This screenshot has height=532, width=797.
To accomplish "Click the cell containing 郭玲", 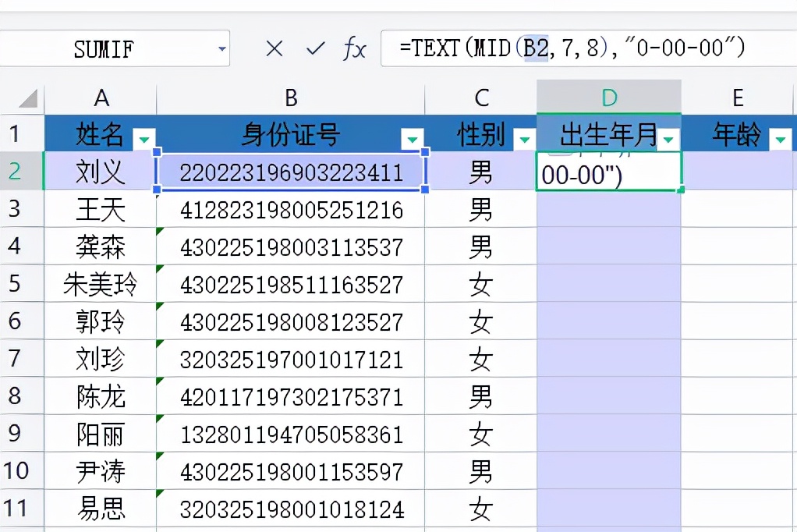I will tap(101, 321).
